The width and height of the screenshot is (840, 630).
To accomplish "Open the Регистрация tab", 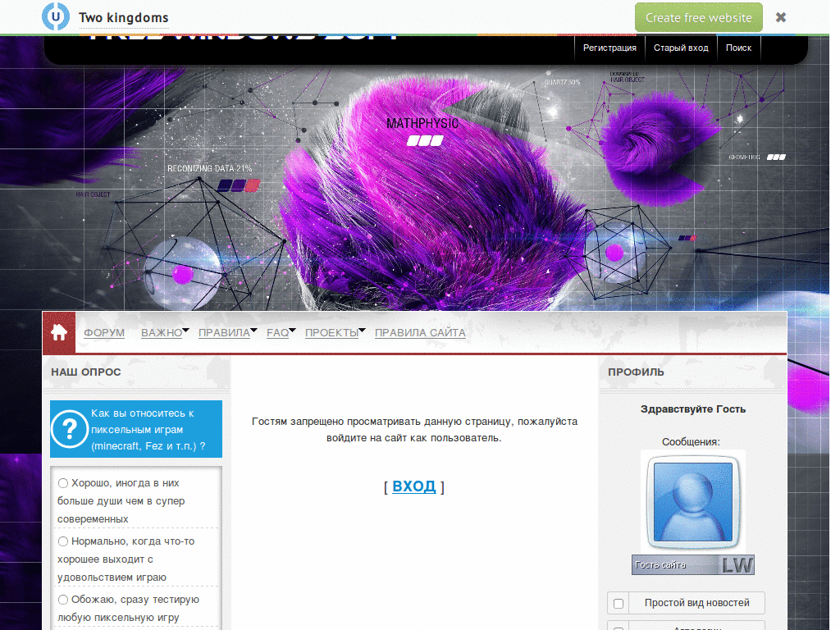I will point(609,48).
